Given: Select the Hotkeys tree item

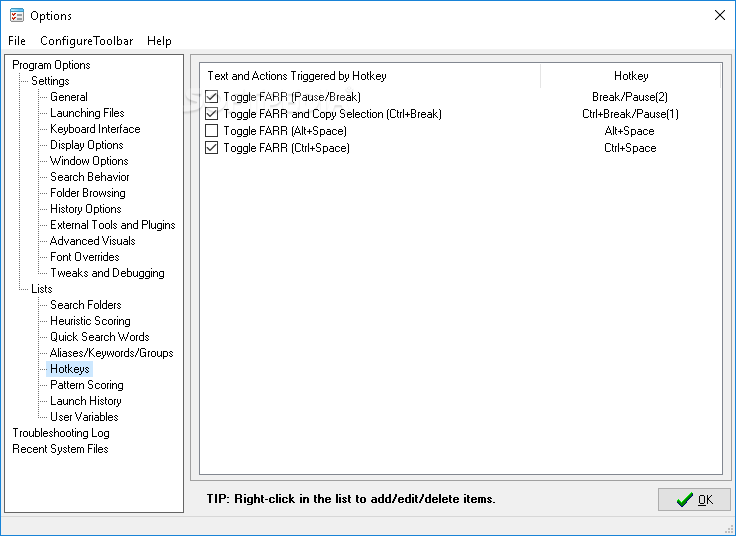Looking at the screenshot, I should [69, 369].
